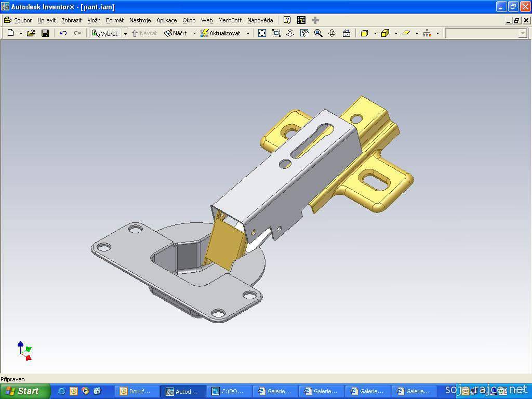Click the Aktualizovat update button
This screenshot has height=399, width=532.
click(220, 33)
